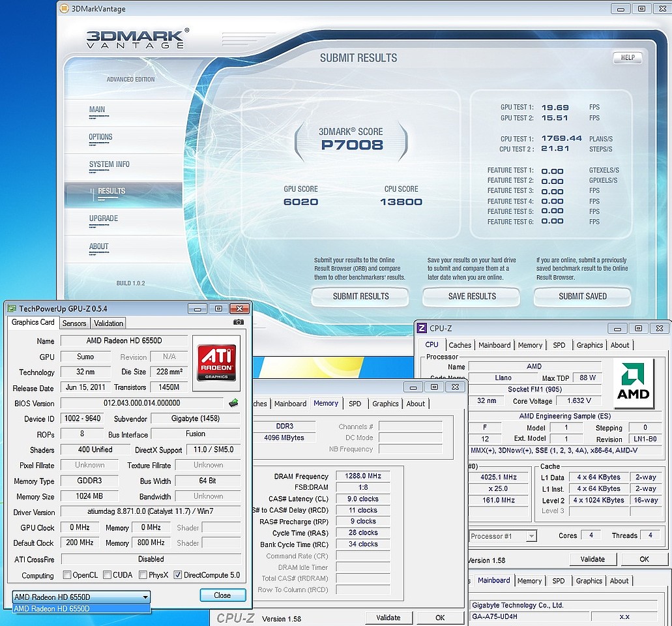The image size is (672, 626).
Task: Open the Validation tab in GPU-Z
Action: [108, 323]
